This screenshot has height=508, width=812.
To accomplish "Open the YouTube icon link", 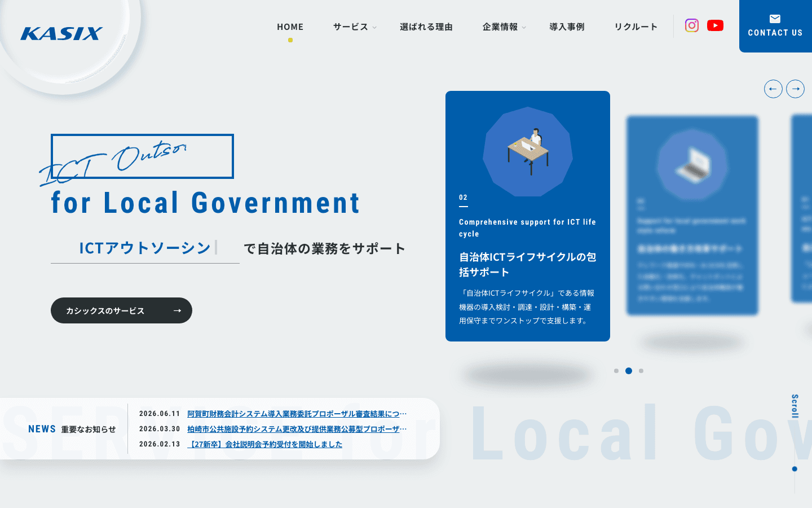I will [x=715, y=25].
